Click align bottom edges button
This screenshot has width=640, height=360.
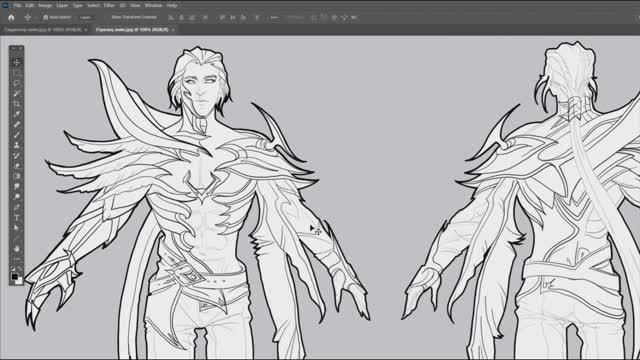243,18
